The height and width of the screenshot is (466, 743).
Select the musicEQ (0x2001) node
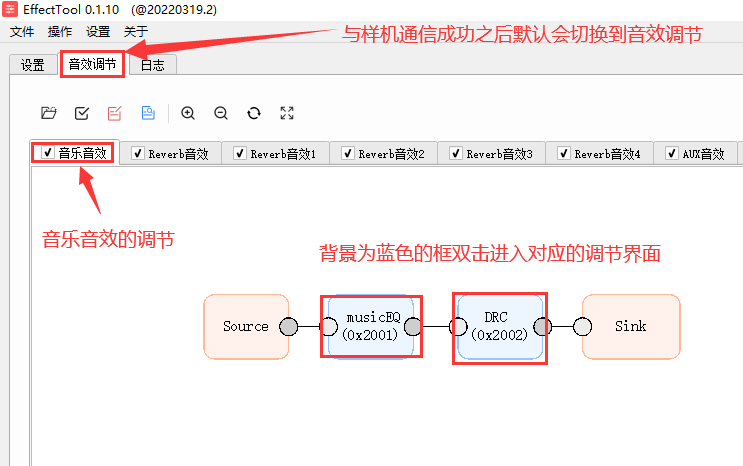(x=371, y=326)
